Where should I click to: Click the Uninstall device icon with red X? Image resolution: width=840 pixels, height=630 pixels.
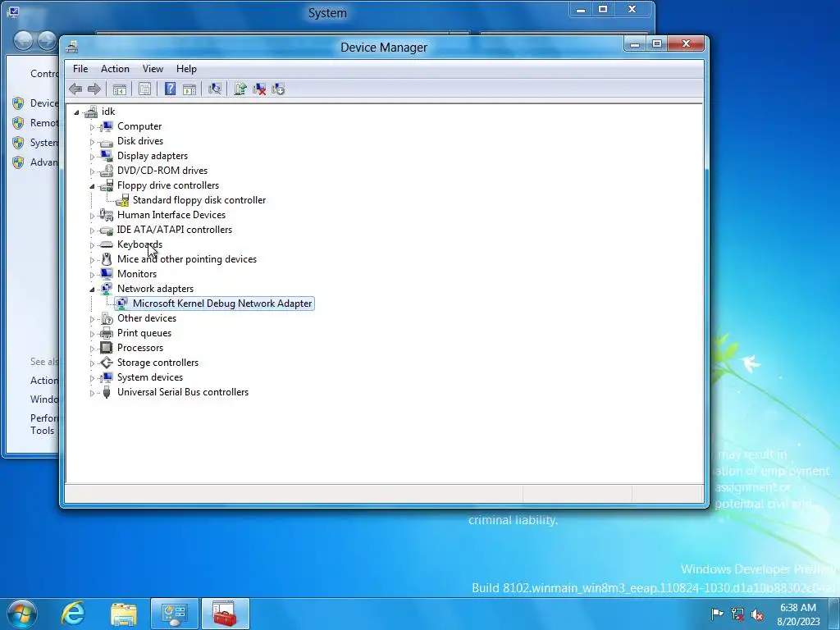point(259,89)
